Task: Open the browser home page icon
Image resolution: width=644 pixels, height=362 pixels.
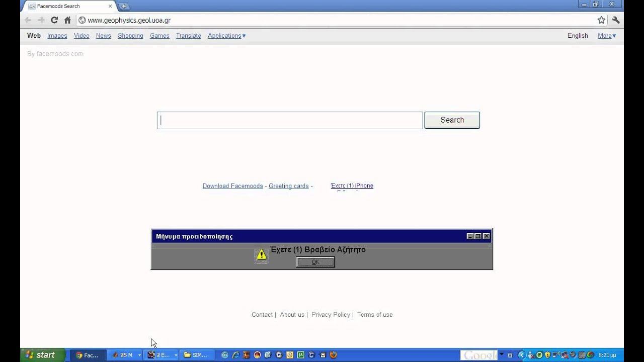Action: (x=67, y=20)
